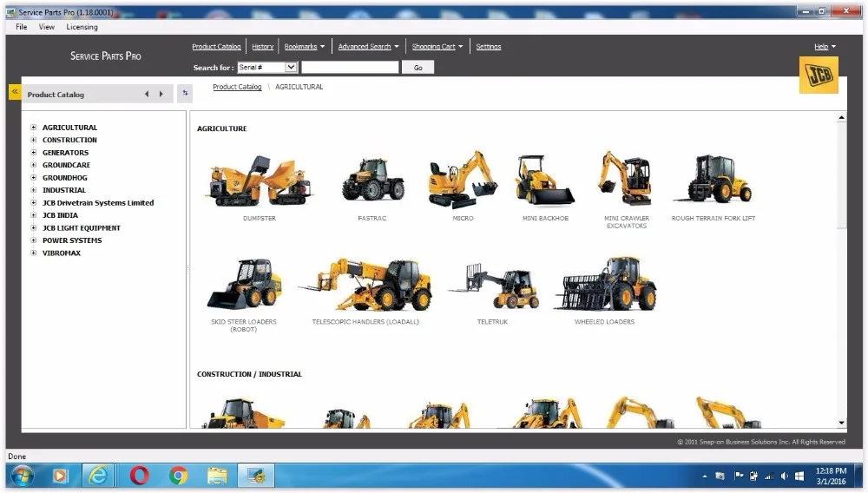This screenshot has height=493, width=868.
Task: Click the next arrow in Product Catalog panel
Action: tap(161, 94)
